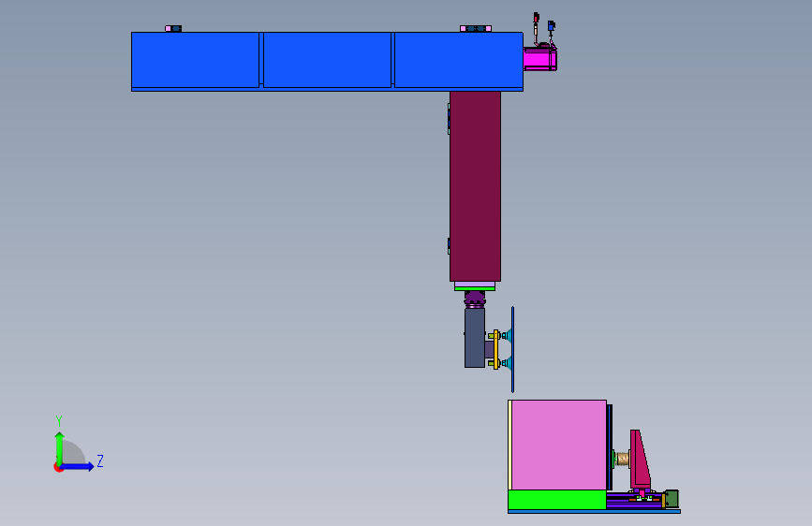Select the red-tipped sensor above the magenta motor

pos(536,23)
